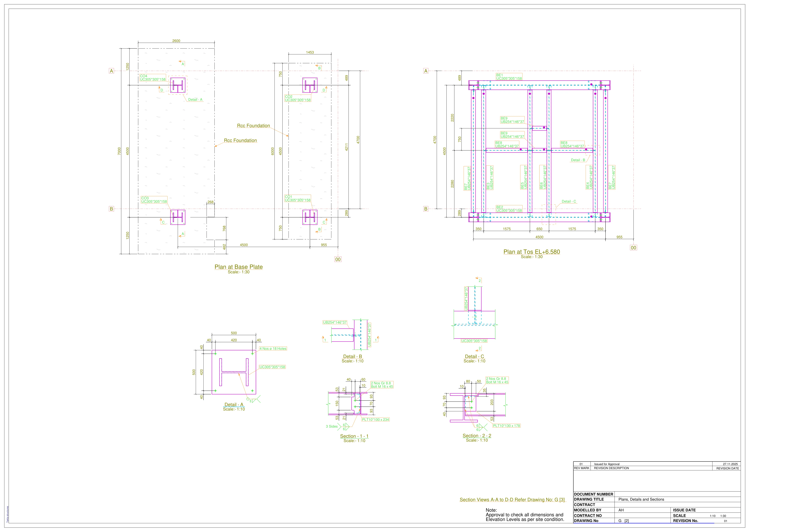Viewport: 797px width, 532px height.
Task: Click the 268 dimension value
Action: (x=210, y=202)
